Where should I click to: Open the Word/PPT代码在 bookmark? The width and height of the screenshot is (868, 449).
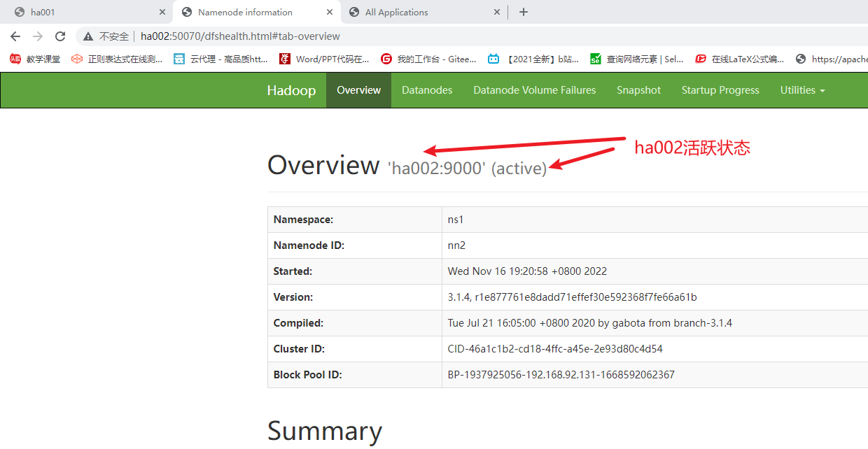(324, 59)
